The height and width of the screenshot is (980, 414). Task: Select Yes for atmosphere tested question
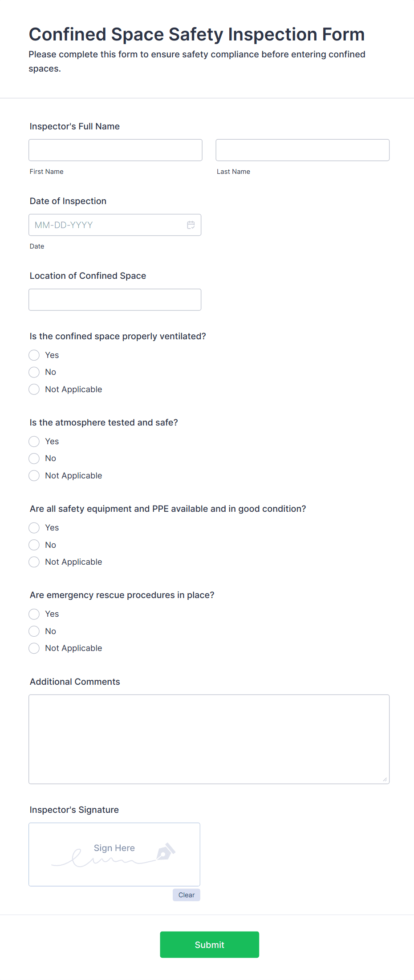(x=34, y=441)
